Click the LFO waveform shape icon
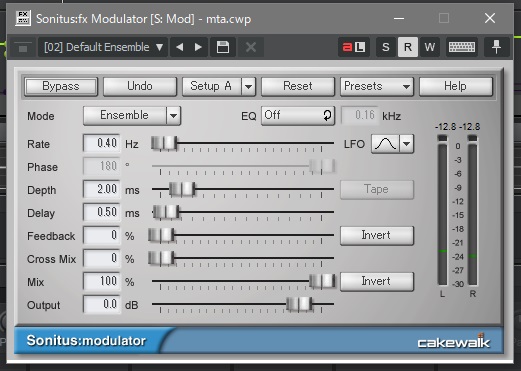Image resolution: width=521 pixels, height=371 pixels. (x=385, y=144)
